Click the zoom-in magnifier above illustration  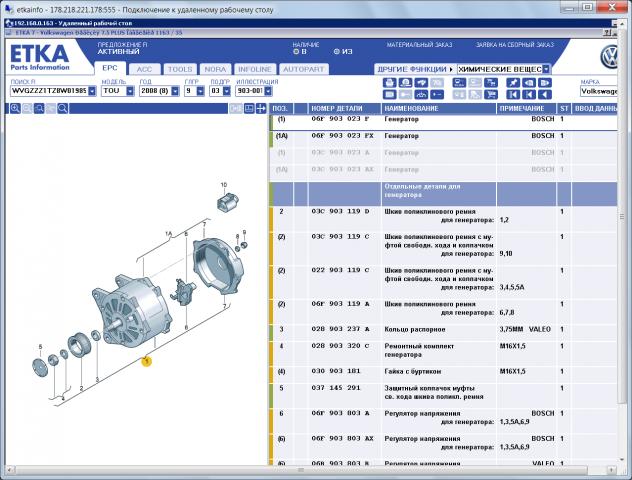coord(15,108)
